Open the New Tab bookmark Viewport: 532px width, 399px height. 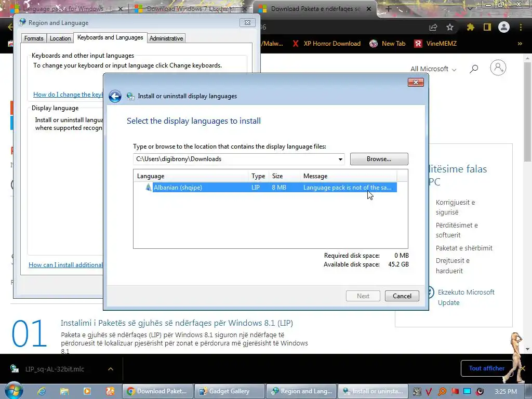(x=388, y=44)
